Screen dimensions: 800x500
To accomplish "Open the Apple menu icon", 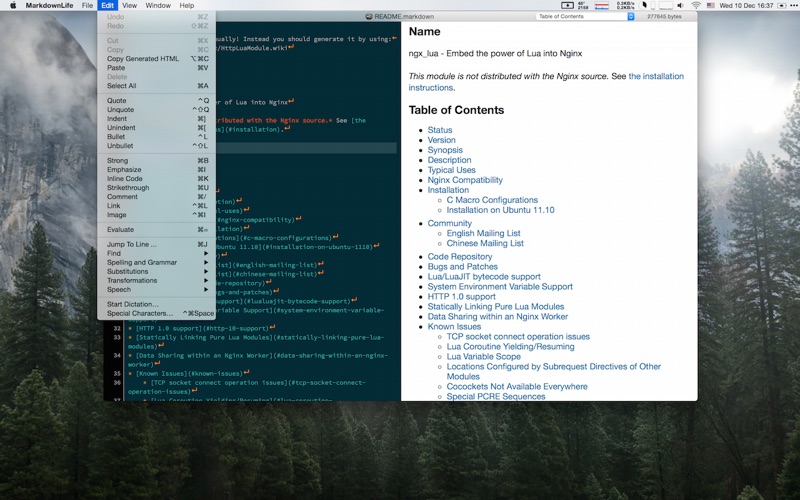I will click(13, 5).
